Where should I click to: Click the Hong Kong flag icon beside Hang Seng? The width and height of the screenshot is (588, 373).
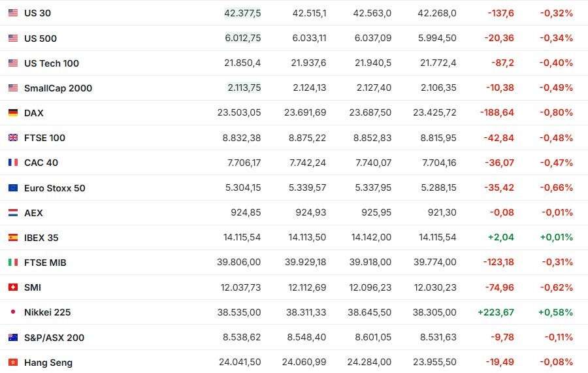click(13, 363)
